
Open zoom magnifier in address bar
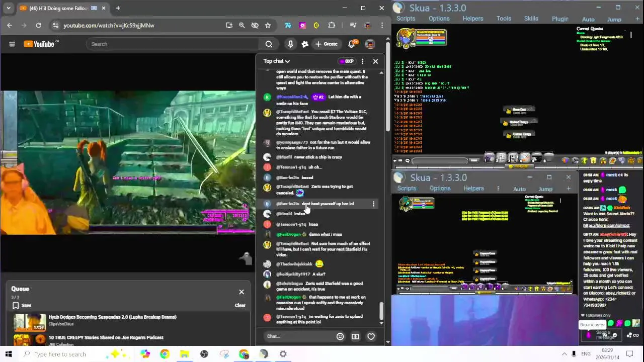[x=242, y=25]
